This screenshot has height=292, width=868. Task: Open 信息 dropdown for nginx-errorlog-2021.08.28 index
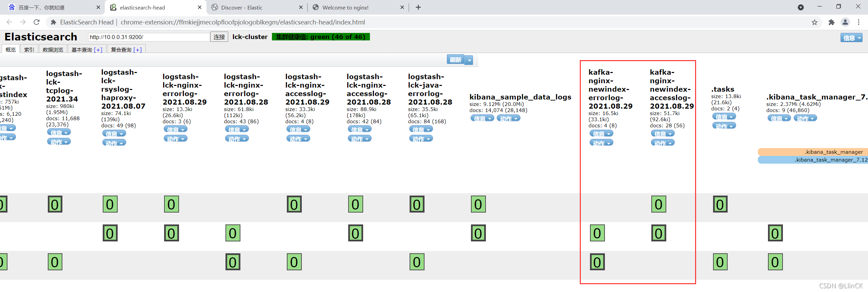click(237, 129)
